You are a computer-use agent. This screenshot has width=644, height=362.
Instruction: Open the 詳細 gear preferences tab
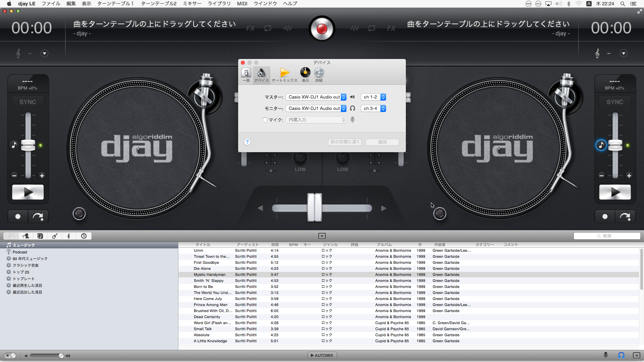pyautogui.click(x=319, y=75)
